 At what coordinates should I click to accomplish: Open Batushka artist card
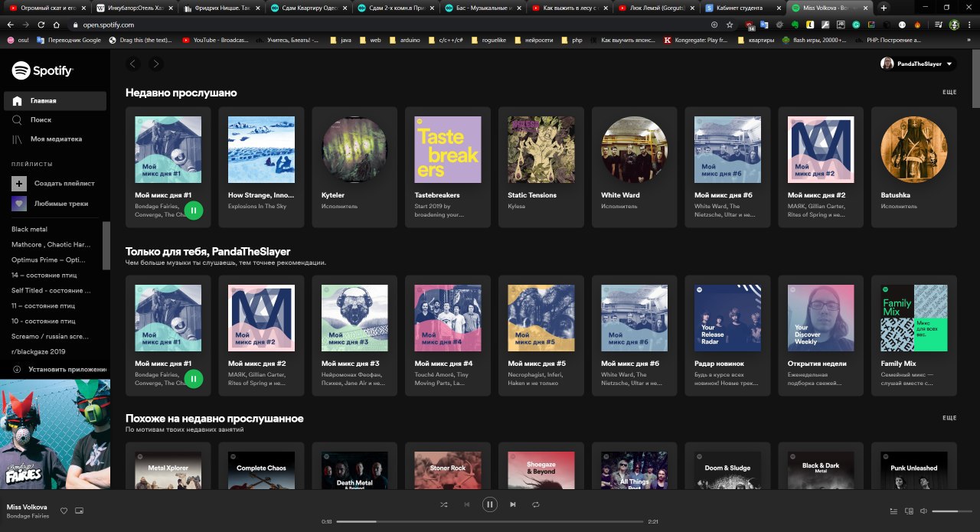tap(915, 167)
